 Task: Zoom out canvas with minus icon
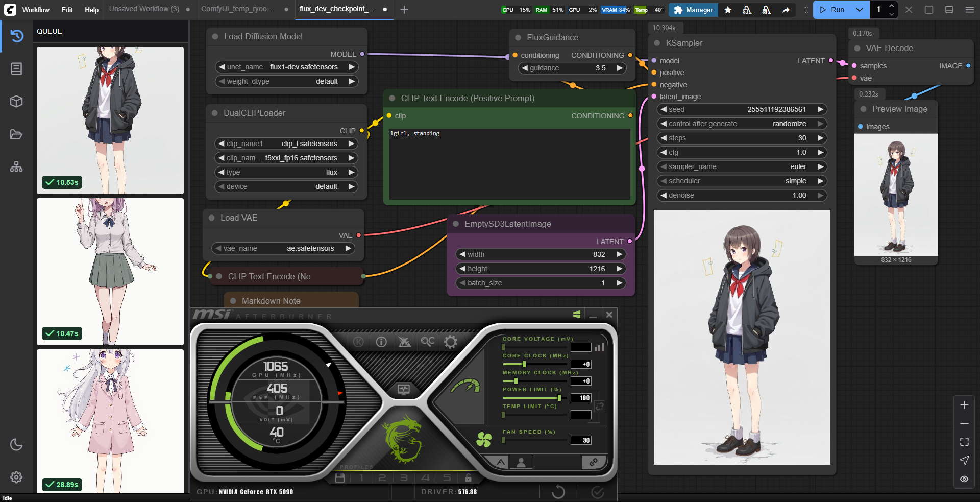point(964,423)
